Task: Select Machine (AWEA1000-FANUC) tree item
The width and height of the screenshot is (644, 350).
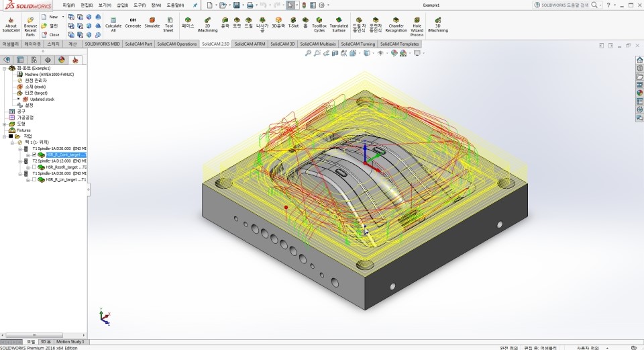Action: [45, 75]
